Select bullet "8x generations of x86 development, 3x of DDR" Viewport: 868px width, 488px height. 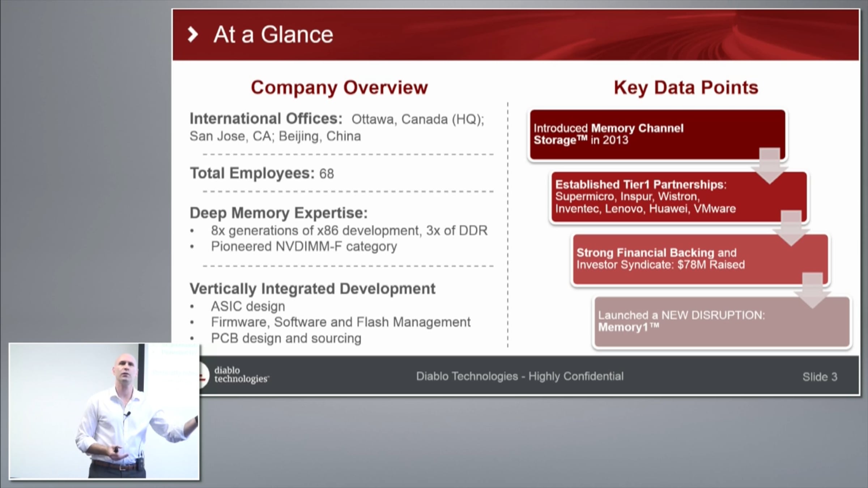click(x=349, y=231)
